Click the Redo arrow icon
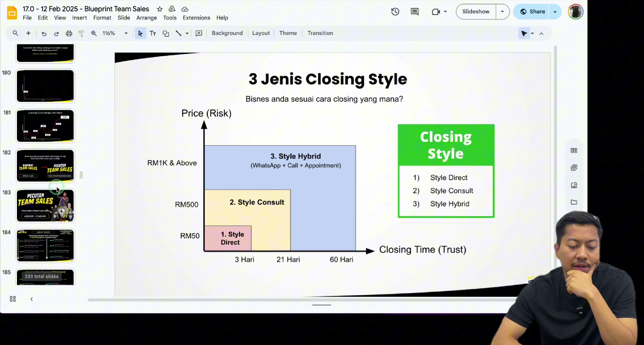The height and width of the screenshot is (345, 644). point(56,33)
